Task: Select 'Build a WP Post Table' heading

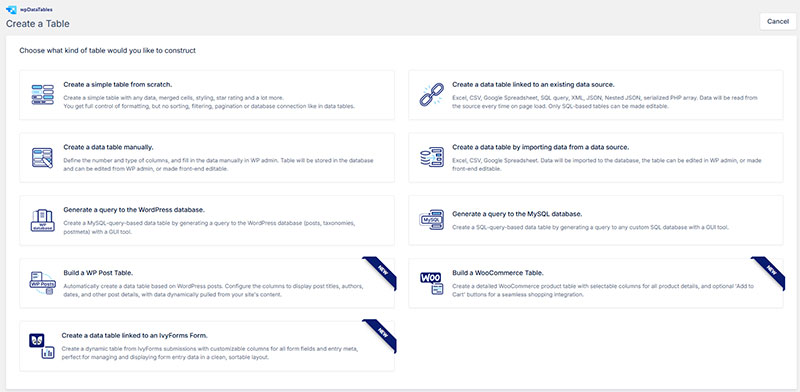Action: click(98, 273)
